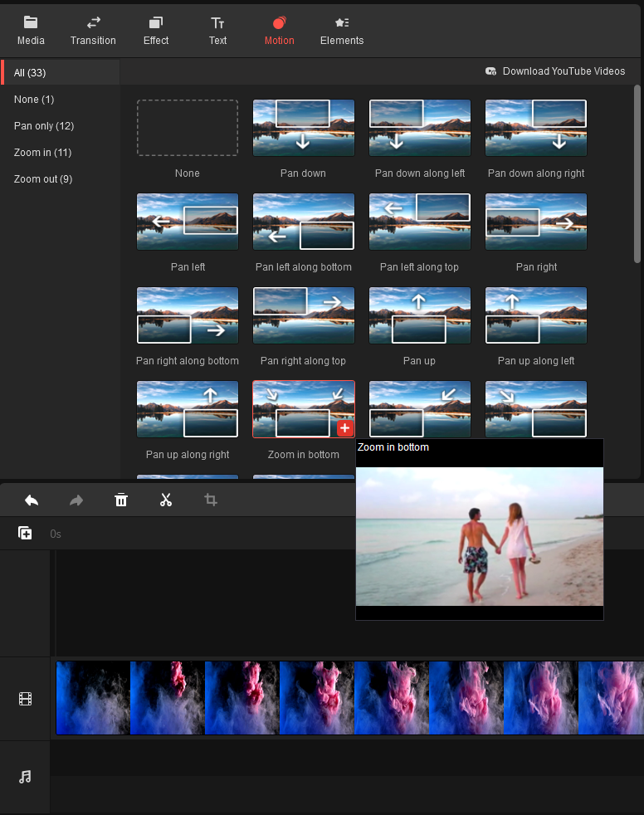Filter by Pan only category
The image size is (644, 815).
tap(44, 126)
